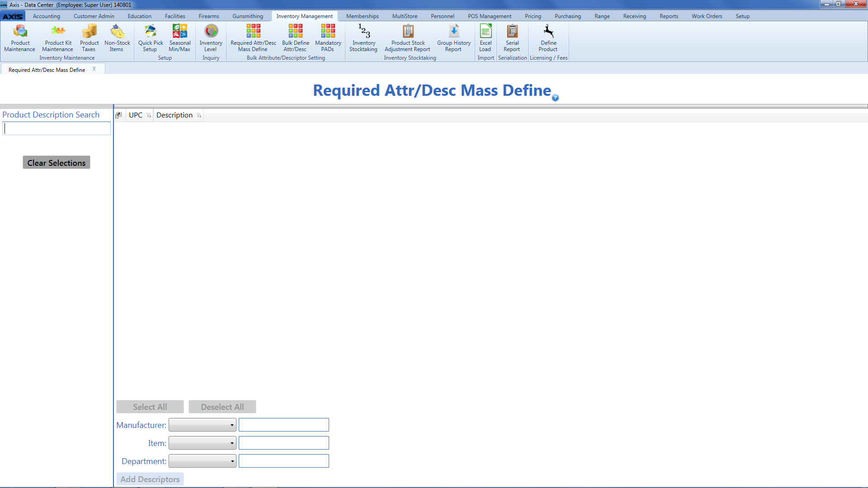Click the Item text field
The image size is (868, 488).
(x=284, y=443)
